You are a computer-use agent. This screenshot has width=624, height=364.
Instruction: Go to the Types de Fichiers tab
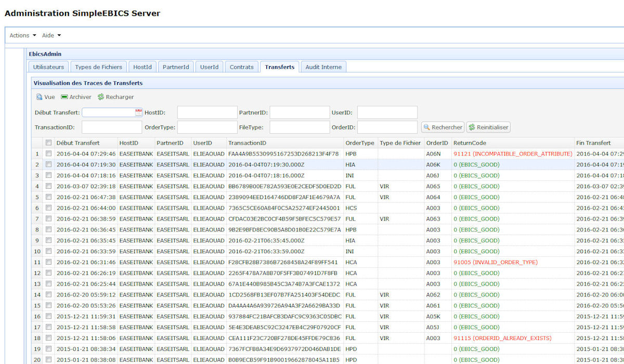(98, 67)
